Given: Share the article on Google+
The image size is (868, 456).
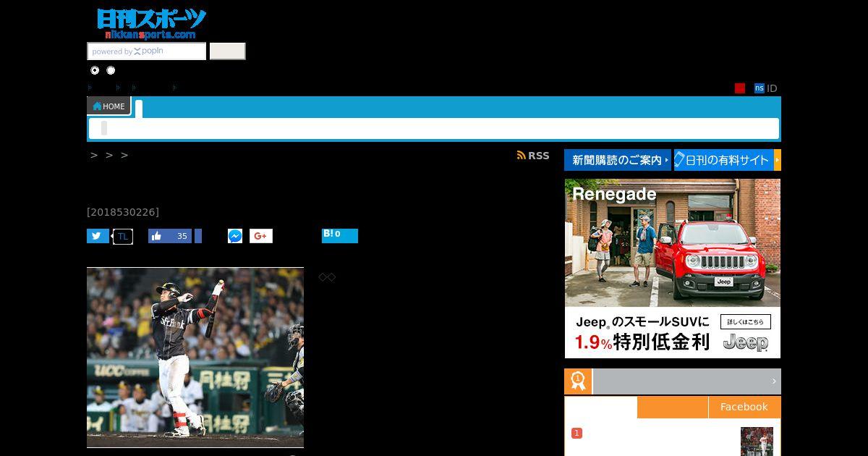Looking at the screenshot, I should pyautogui.click(x=261, y=236).
